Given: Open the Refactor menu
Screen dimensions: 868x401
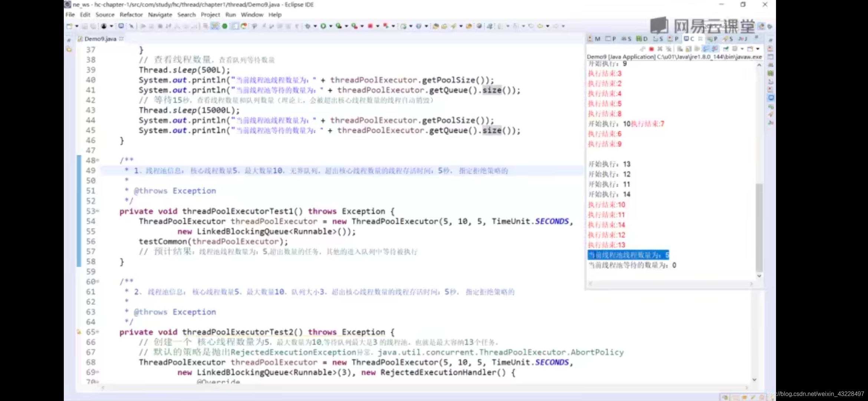Looking at the screenshot, I should click(x=131, y=14).
